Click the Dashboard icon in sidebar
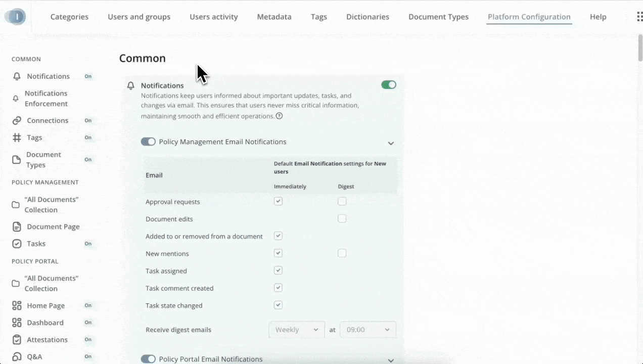 (x=17, y=323)
